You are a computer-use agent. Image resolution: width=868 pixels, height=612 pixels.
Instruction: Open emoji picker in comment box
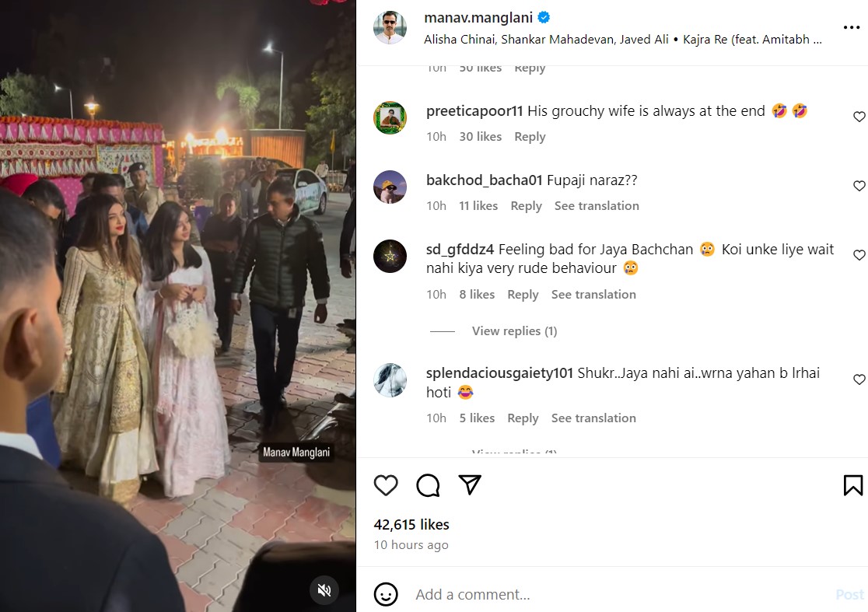386,594
